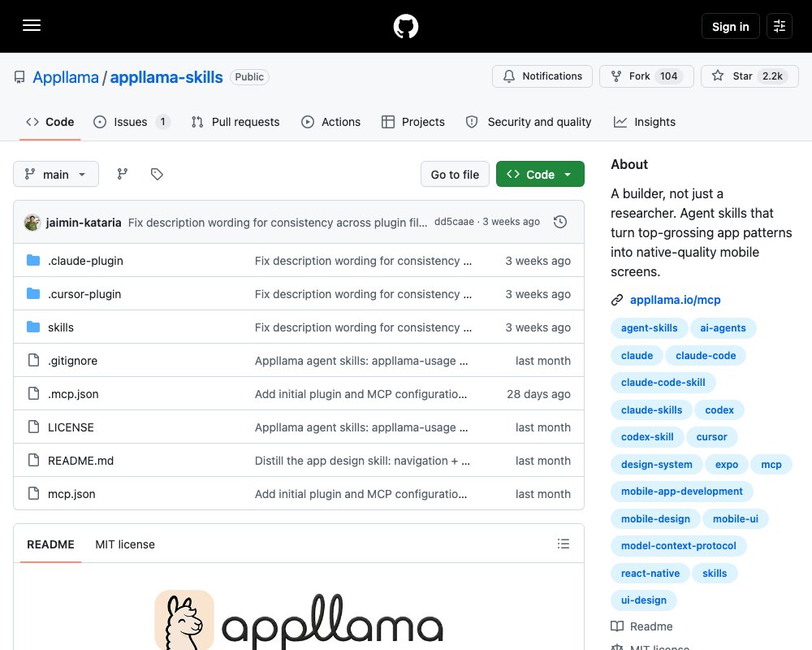Click '28 days ago' timestamp for .mcp.json
Image resolution: width=812 pixels, height=650 pixels.
538,394
